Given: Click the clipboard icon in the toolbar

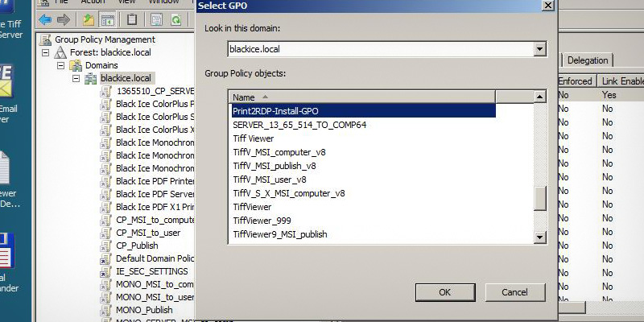Looking at the screenshot, I should pyautogui.click(x=131, y=19).
